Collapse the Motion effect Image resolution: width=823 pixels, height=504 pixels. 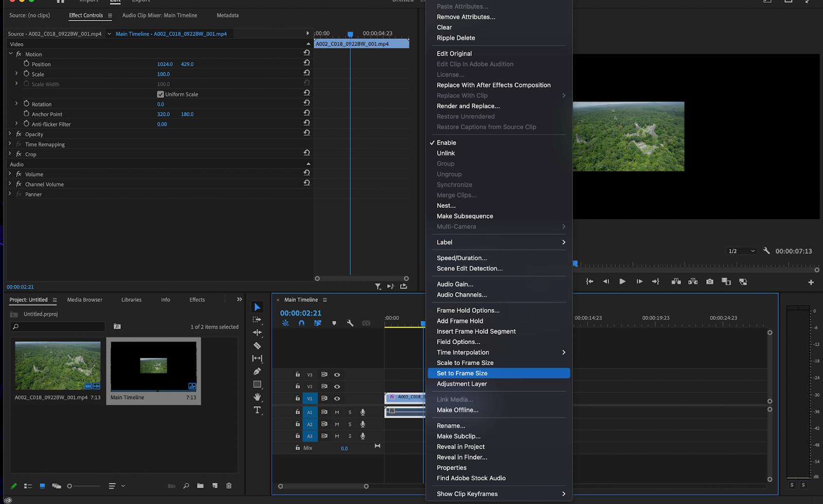(x=11, y=53)
